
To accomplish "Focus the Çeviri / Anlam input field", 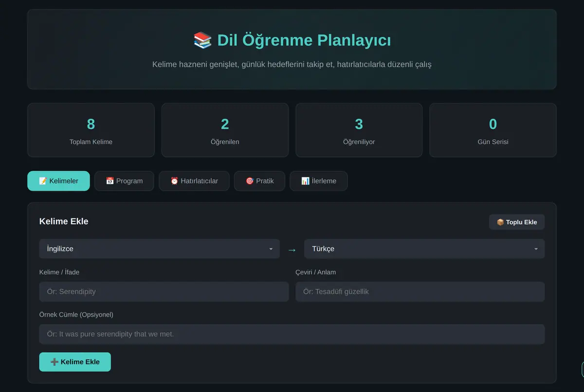I will (x=420, y=292).
